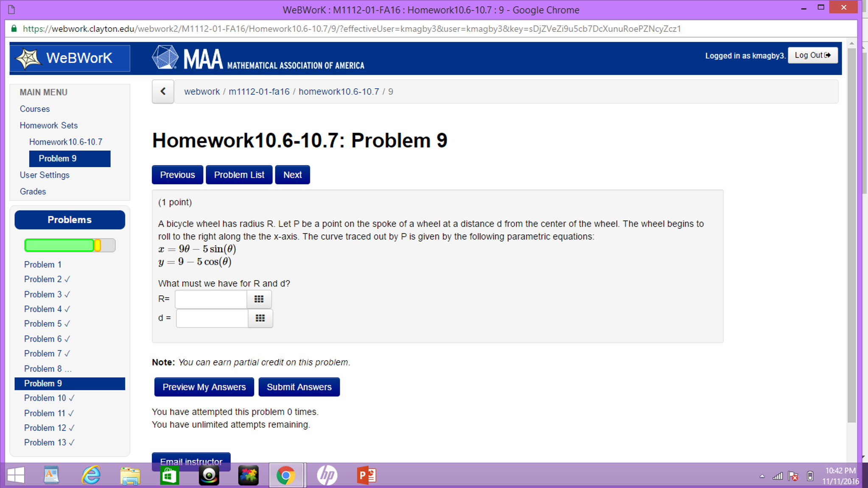868x488 pixels.
Task: Select the Next problem tab
Action: (292, 174)
